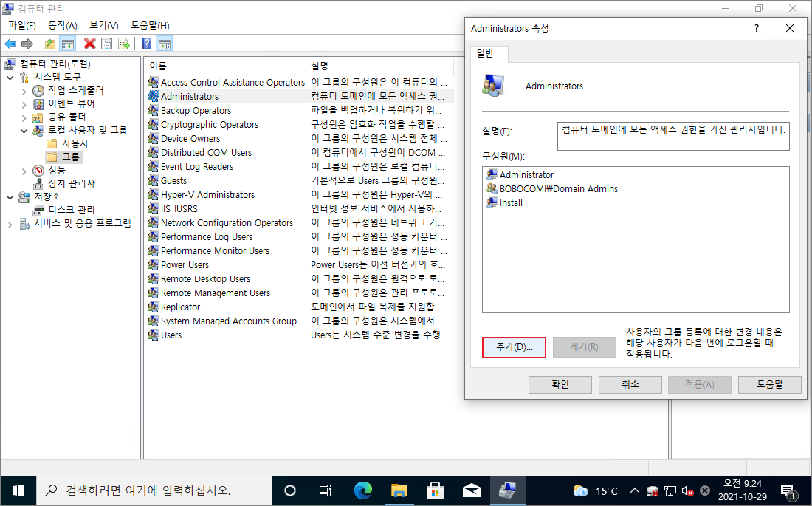
Task: Click the 설명 column header
Action: (x=379, y=66)
